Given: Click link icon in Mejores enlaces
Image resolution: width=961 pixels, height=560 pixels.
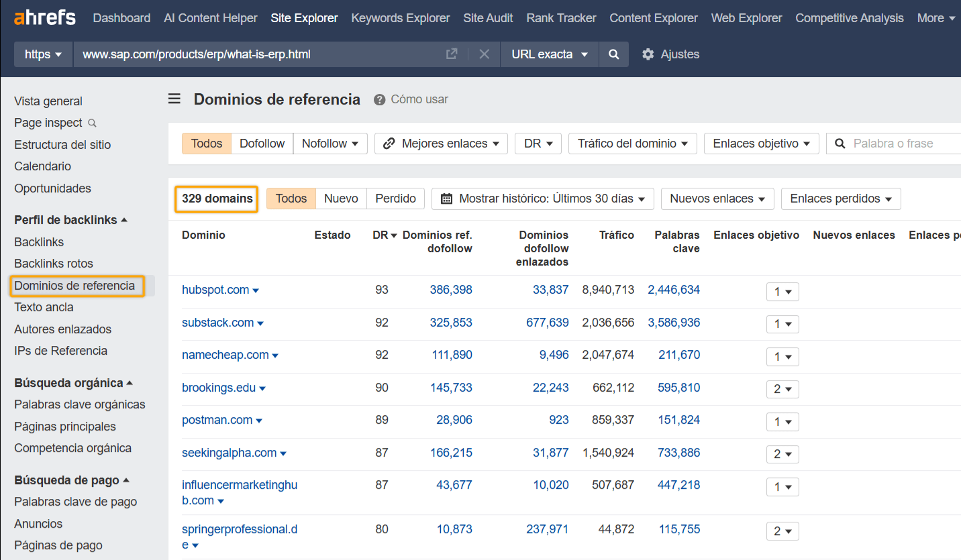Looking at the screenshot, I should click(x=389, y=144).
